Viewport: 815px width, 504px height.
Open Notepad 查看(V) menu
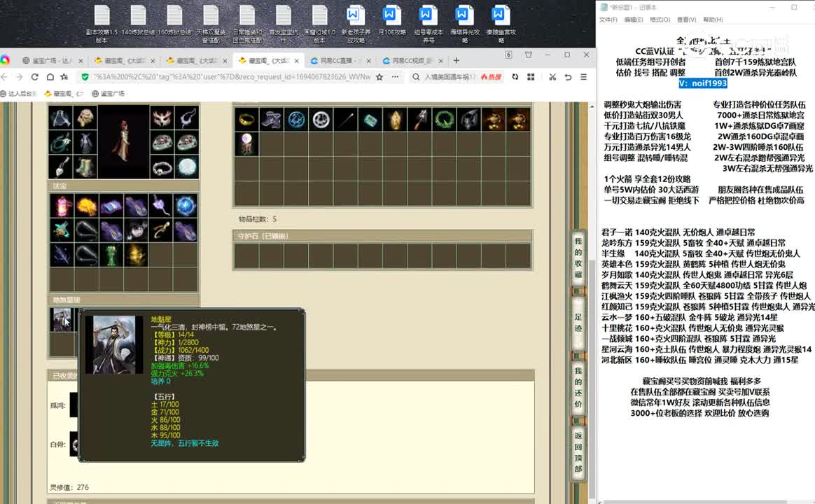pos(686,20)
